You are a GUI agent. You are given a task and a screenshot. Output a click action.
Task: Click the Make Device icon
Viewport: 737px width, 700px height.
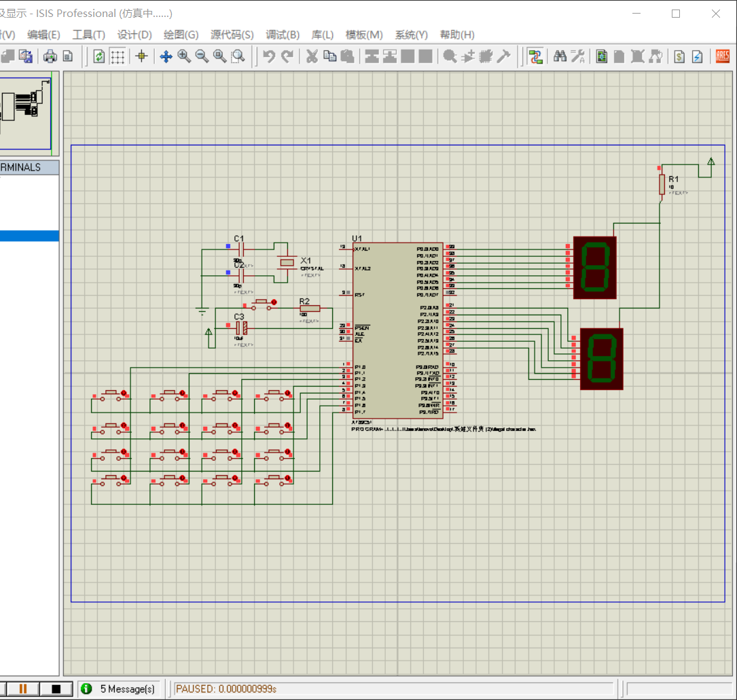(x=468, y=56)
